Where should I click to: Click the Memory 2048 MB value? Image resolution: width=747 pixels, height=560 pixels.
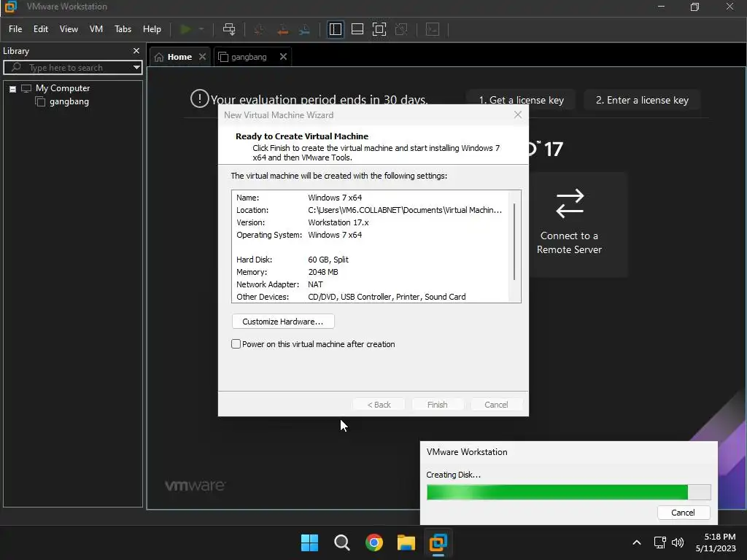[x=323, y=272]
